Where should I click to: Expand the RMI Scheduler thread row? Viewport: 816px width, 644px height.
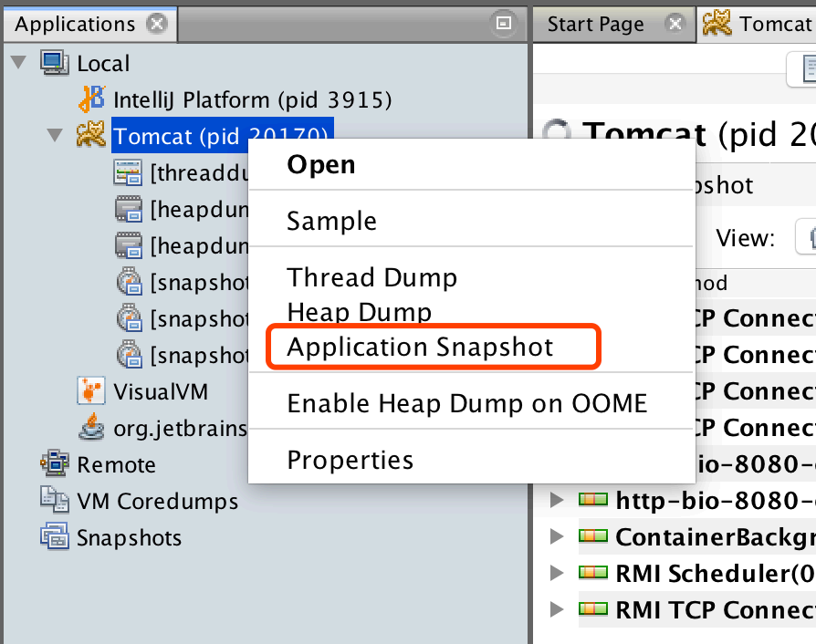tap(557, 573)
